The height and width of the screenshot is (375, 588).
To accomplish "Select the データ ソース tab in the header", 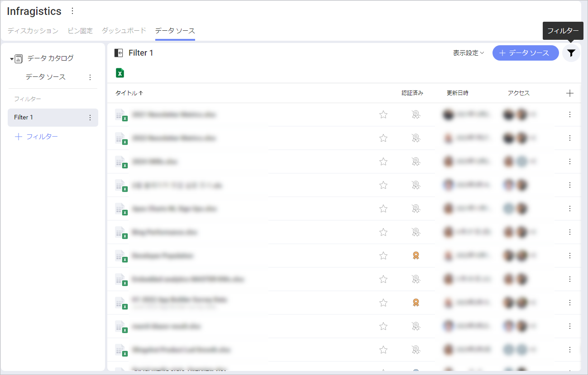I will 175,31.
